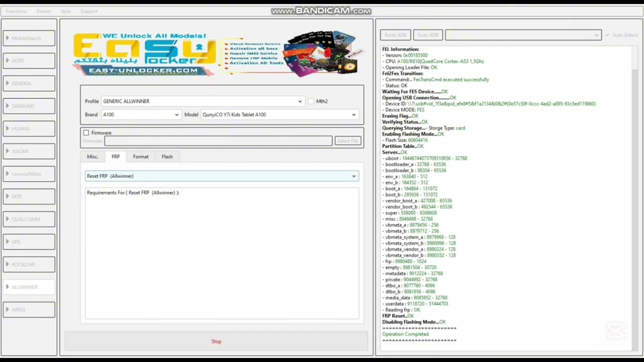Select the SAMSUNG sidebar section

[x=29, y=106]
